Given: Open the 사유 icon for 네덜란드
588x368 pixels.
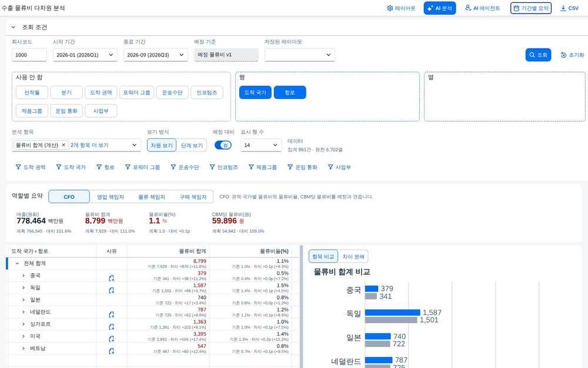Looking at the screenshot, I should [x=111, y=314].
